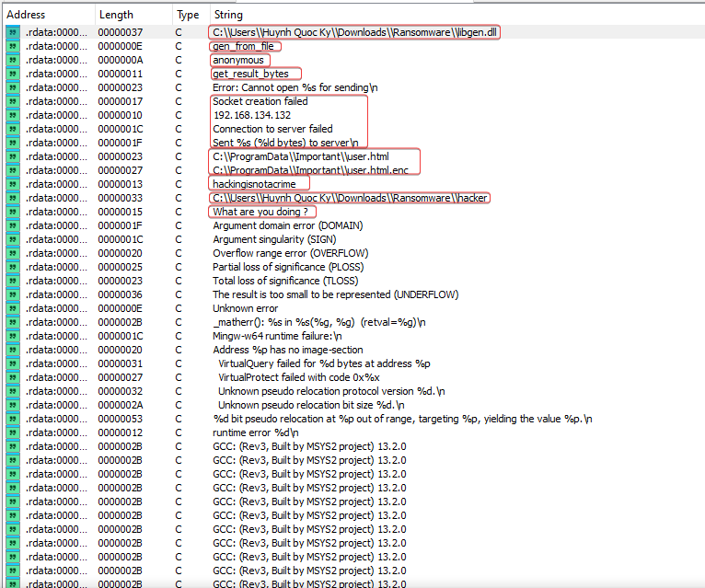Click the string icon on the gen_from_file row
Viewport: 705px width, 588px height.
[x=13, y=46]
